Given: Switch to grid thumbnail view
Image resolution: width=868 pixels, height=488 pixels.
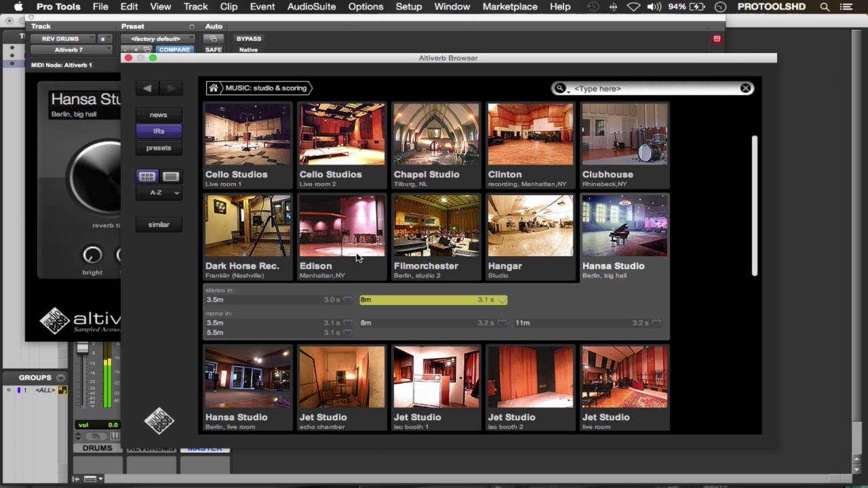Looking at the screenshot, I should [x=147, y=176].
